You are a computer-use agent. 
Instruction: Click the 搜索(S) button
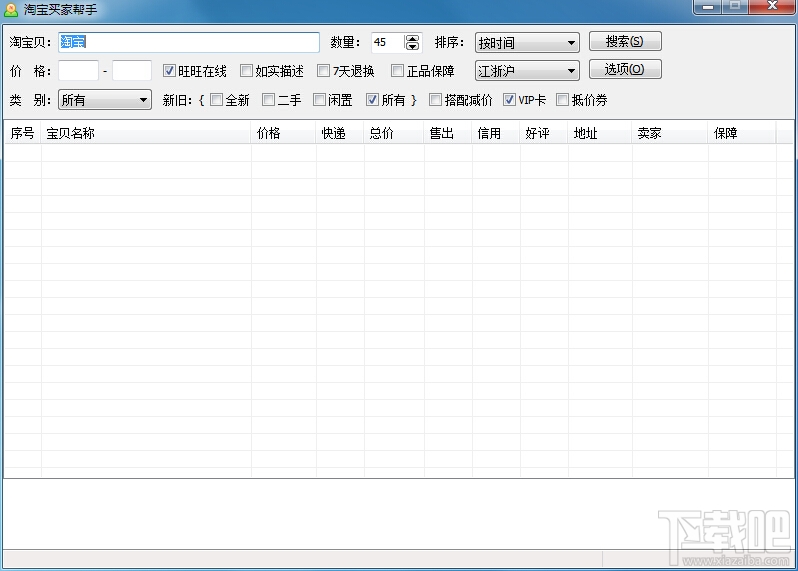[x=625, y=41]
